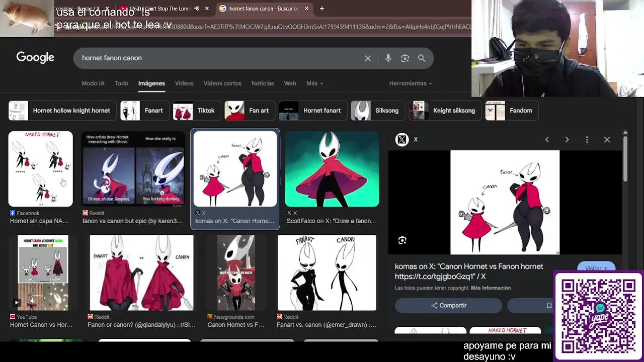Select the Silksong suggestion chip
This screenshot has height=362, width=644.
[x=378, y=111]
